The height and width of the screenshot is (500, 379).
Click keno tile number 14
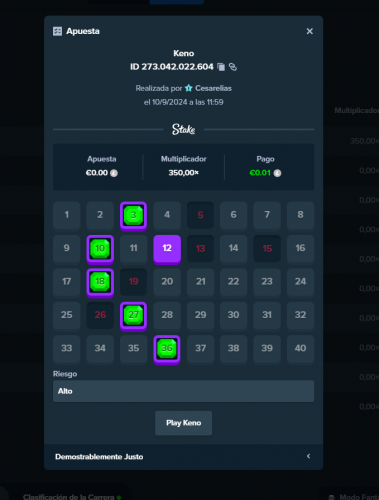234,248
